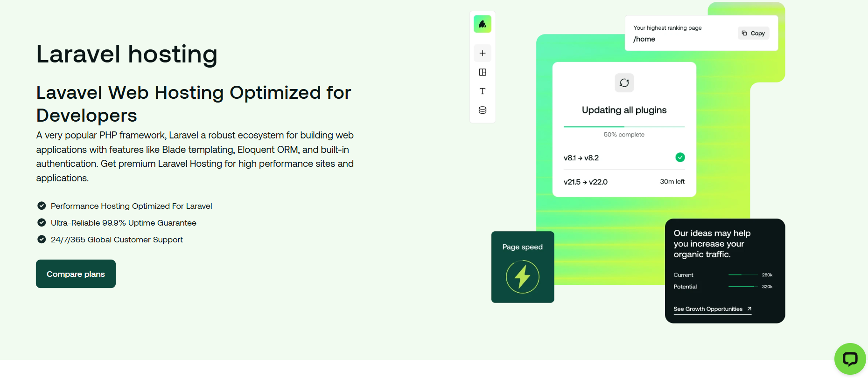Select the layout columns icon
The height and width of the screenshot is (378, 868).
tap(483, 72)
